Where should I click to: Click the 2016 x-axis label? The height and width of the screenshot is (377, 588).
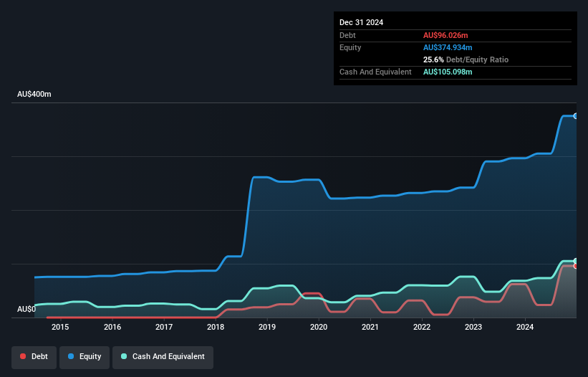112,327
